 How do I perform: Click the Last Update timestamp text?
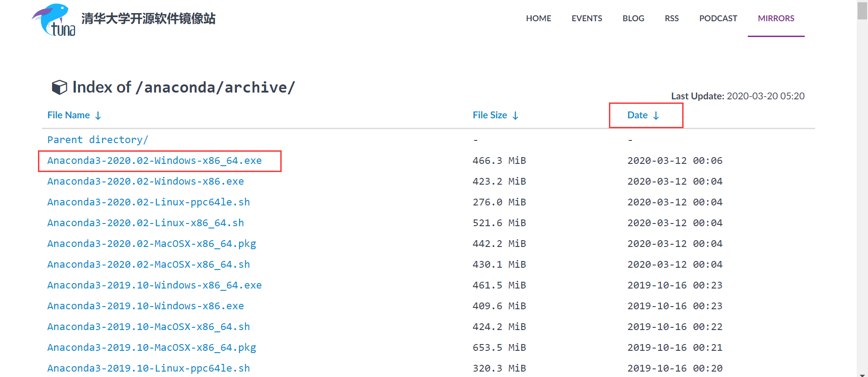pyautogui.click(x=738, y=96)
